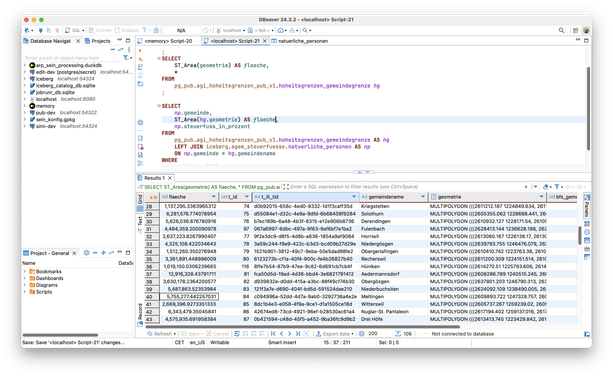Execute SQL statement arrow icon
This screenshot has height=376, width=613.
(x=140, y=51)
